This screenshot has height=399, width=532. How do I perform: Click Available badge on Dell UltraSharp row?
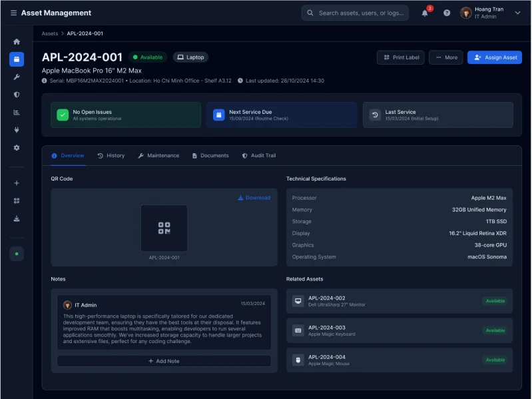click(x=495, y=301)
